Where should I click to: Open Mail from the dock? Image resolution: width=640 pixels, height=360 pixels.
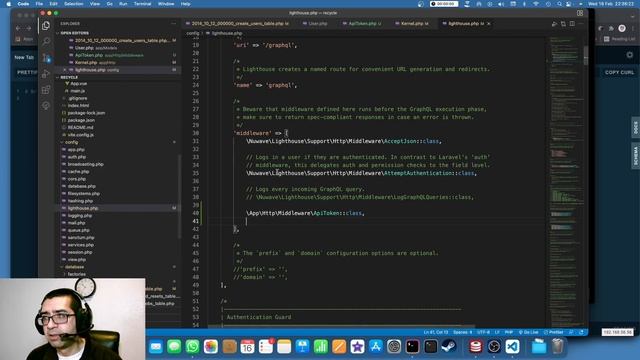point(156,347)
